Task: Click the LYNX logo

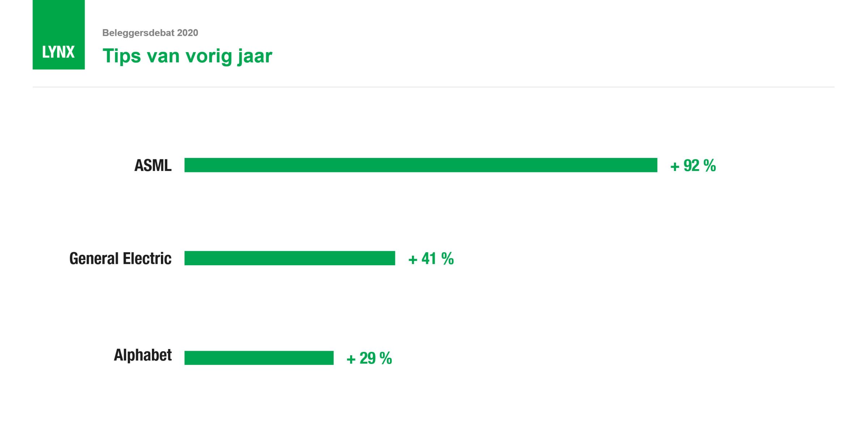Action: tap(58, 52)
